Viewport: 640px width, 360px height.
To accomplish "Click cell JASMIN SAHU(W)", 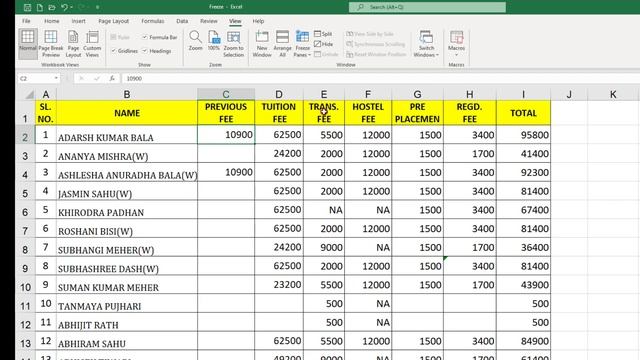I will click(127, 191).
